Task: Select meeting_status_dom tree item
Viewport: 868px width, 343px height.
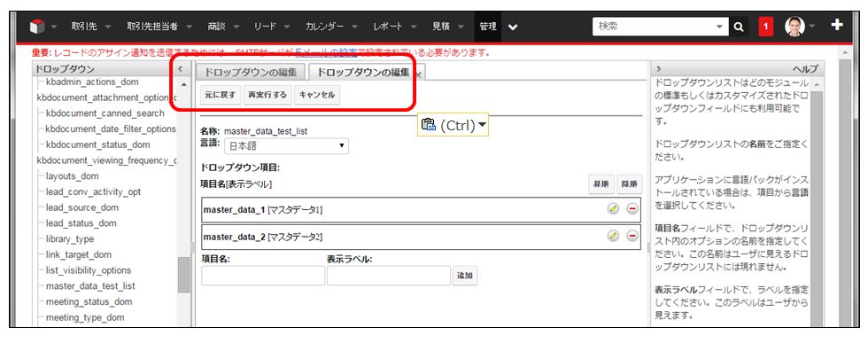Action: (89, 302)
